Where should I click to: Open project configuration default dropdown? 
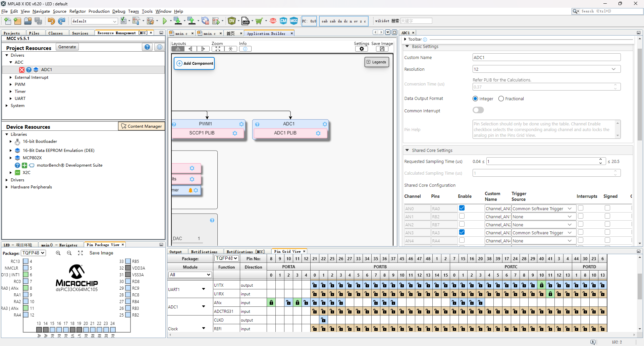94,21
